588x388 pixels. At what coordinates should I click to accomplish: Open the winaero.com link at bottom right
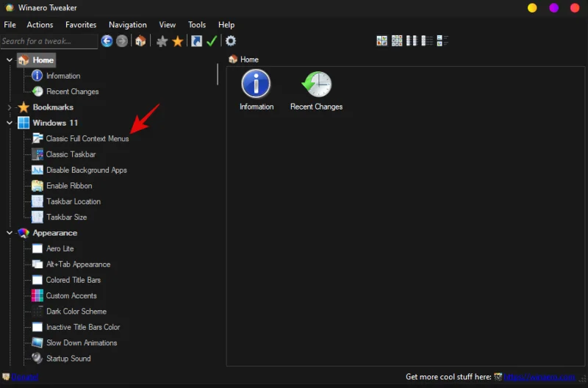click(x=539, y=377)
